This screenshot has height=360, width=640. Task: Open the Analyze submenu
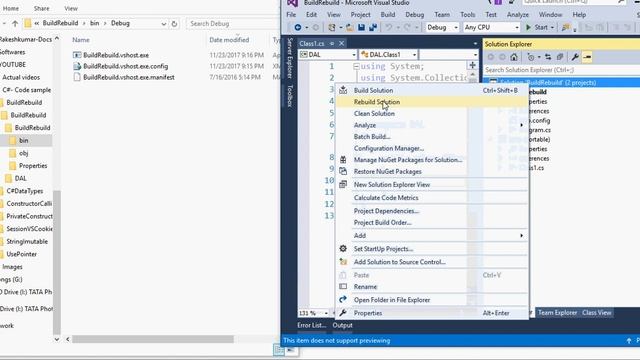pos(432,125)
